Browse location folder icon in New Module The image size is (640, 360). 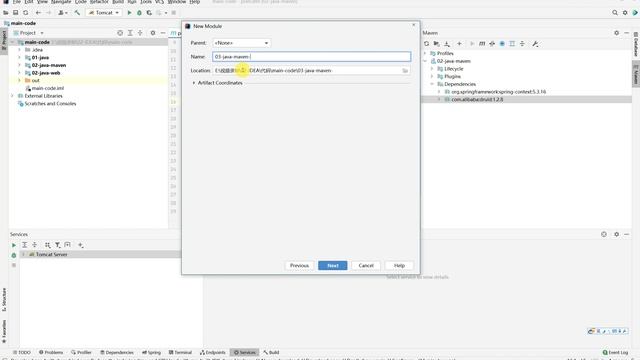pos(405,71)
